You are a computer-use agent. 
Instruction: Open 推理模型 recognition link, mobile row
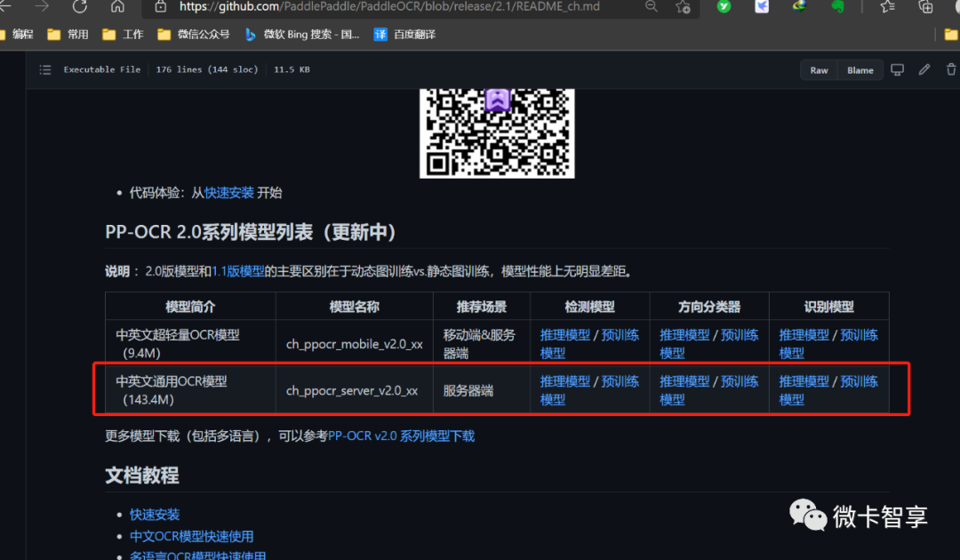point(804,335)
